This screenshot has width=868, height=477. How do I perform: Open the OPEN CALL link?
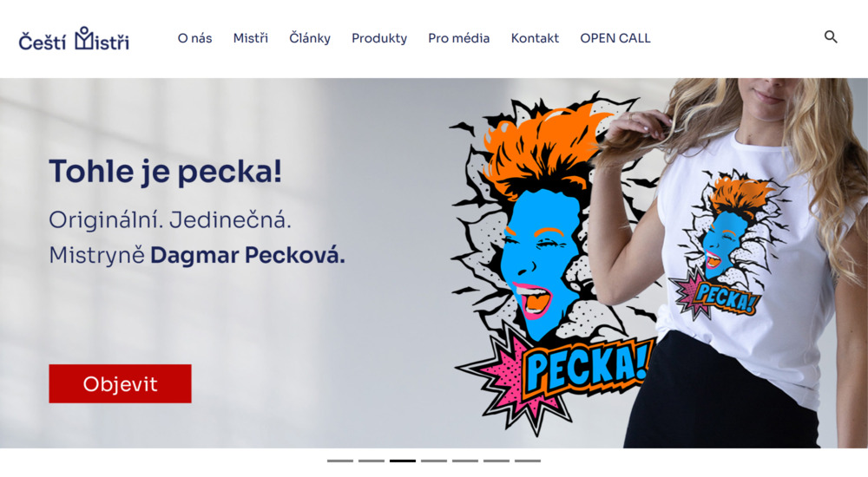pos(615,38)
